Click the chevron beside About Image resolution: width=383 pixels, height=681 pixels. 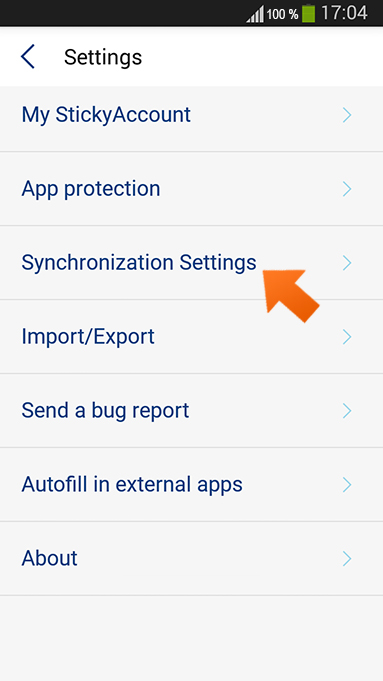pyautogui.click(x=347, y=559)
